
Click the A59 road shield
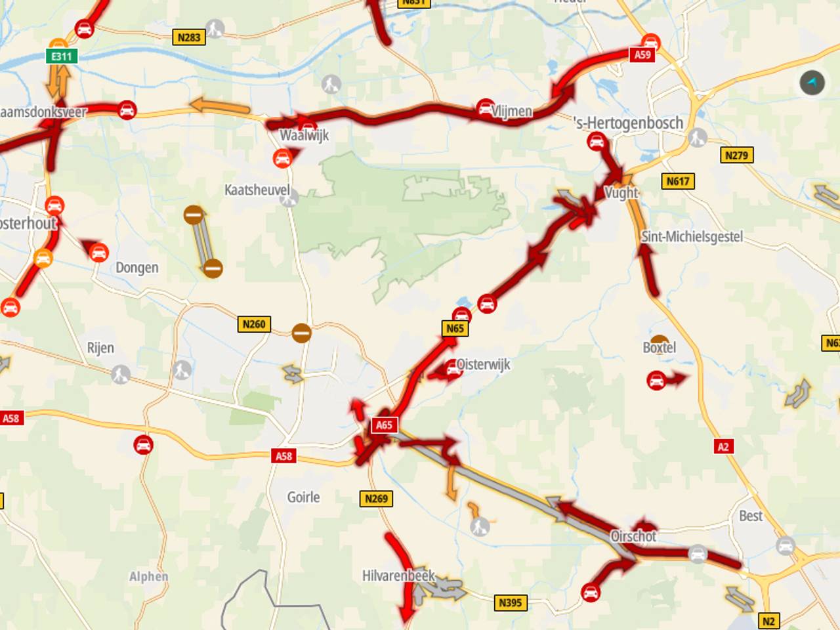tap(642, 54)
